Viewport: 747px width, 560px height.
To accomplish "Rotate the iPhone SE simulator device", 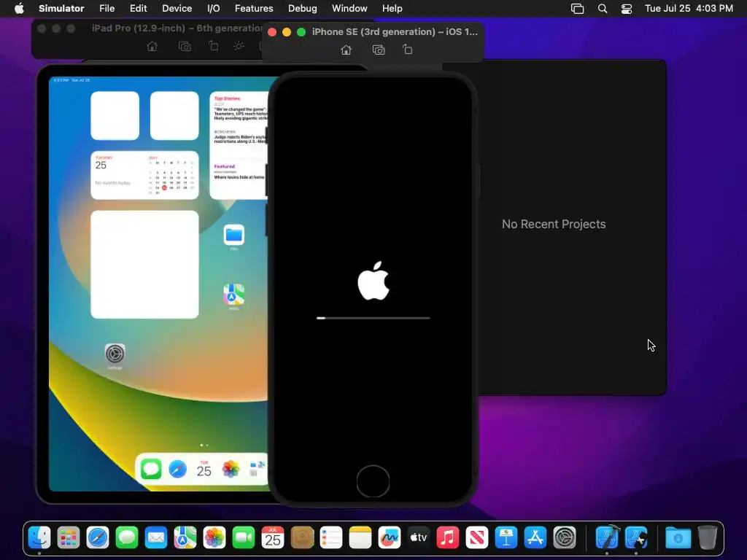I will pyautogui.click(x=407, y=50).
